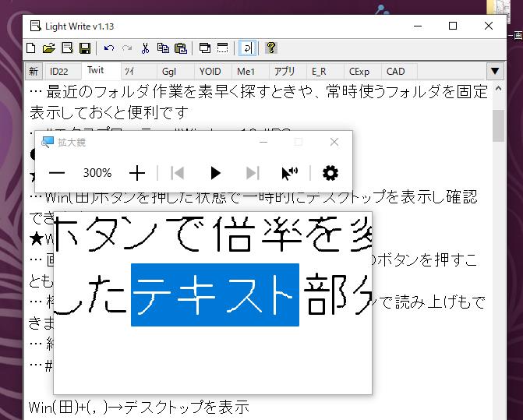
Task: Cut selection with the scissors icon
Action: pos(145,48)
